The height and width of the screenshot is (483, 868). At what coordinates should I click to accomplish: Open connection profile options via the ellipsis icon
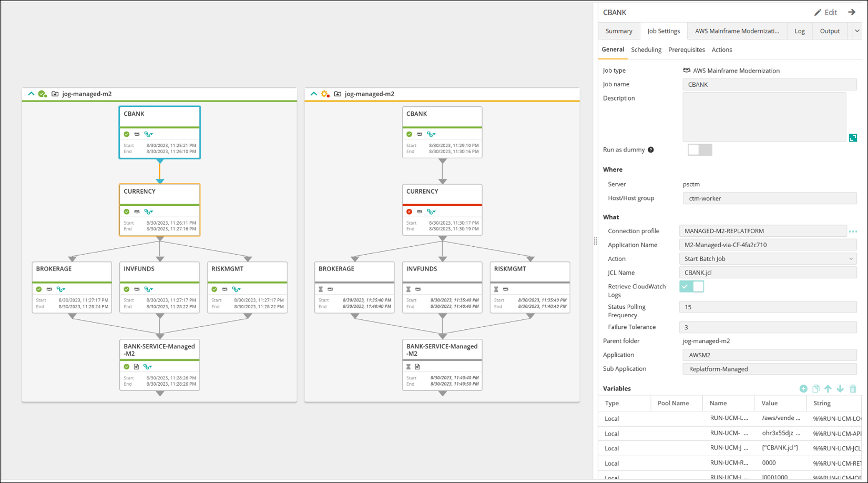[854, 231]
